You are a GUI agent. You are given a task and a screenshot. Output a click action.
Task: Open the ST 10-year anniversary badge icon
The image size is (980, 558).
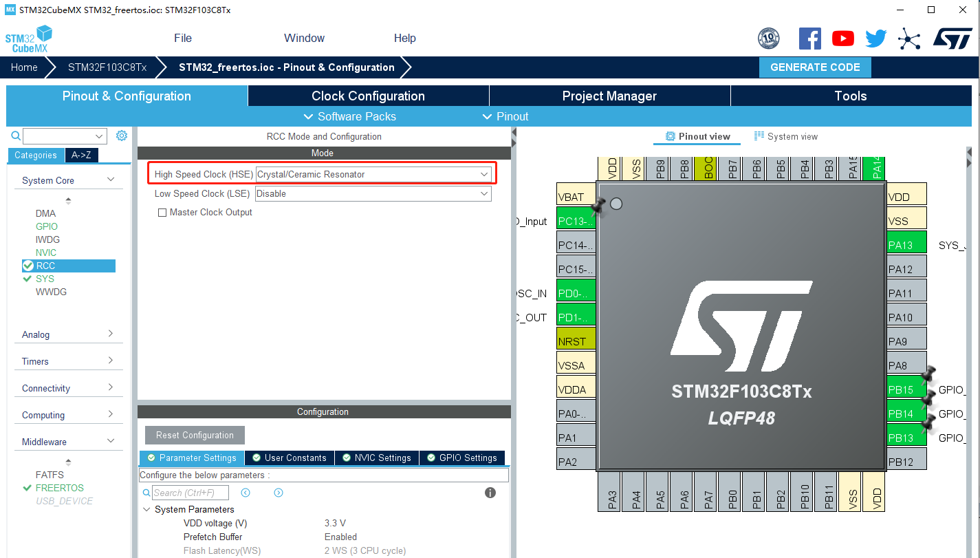click(768, 39)
